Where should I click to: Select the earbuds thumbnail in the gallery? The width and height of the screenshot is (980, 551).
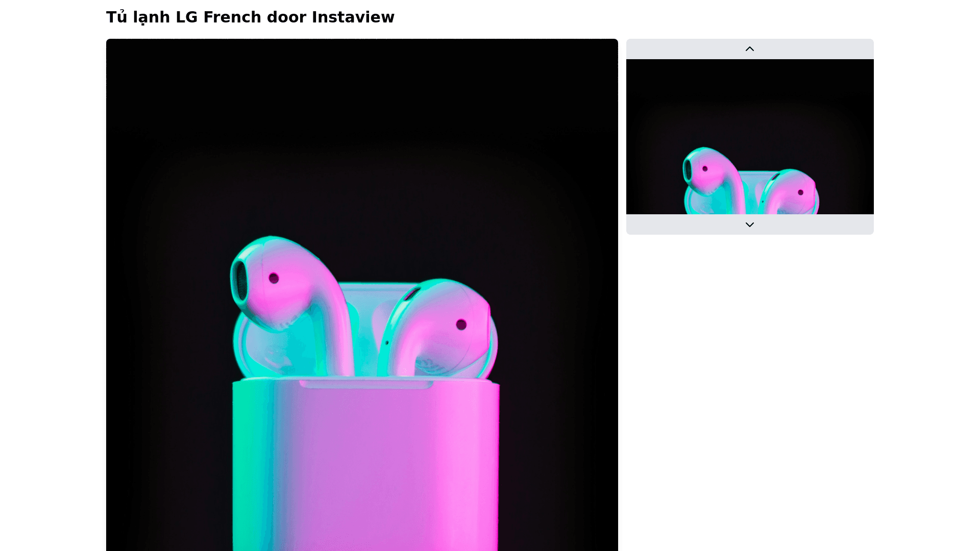coord(749,137)
